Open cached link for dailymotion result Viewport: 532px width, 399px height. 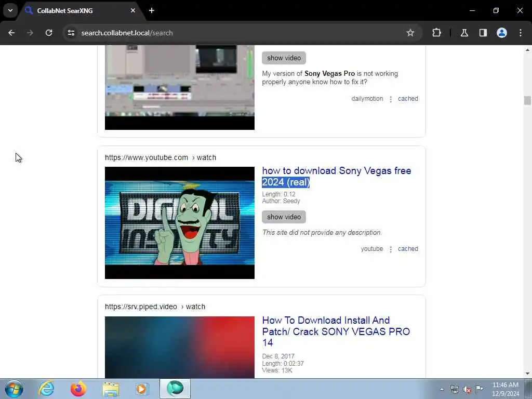tap(408, 99)
